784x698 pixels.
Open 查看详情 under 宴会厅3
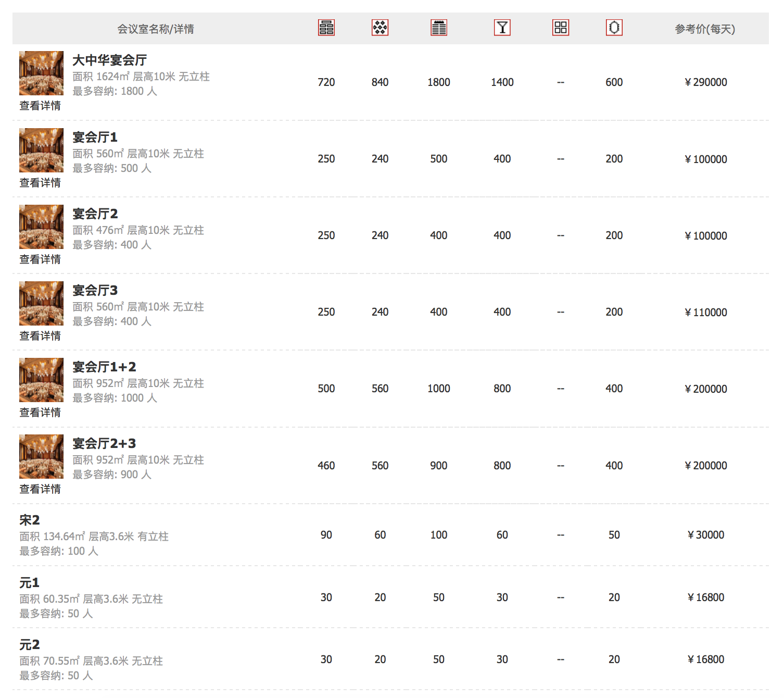pos(40,336)
